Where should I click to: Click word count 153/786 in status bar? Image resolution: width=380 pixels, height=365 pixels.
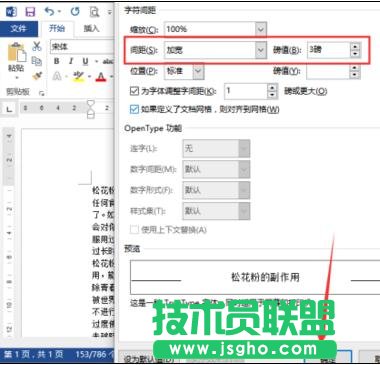(94, 354)
